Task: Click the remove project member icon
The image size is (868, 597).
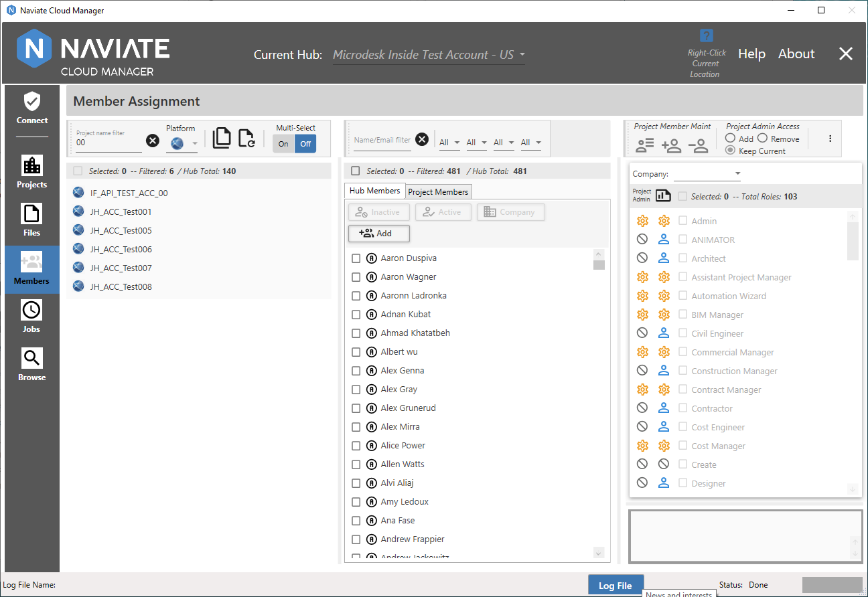Action: click(x=698, y=145)
